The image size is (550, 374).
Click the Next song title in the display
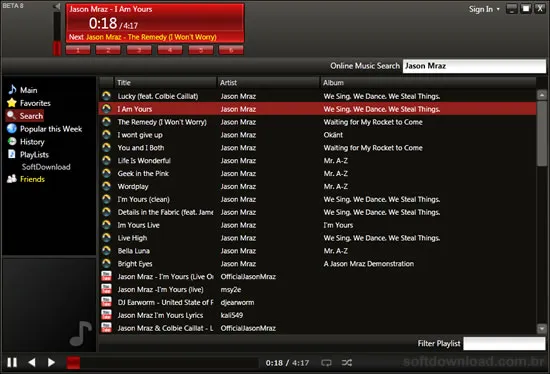pos(151,37)
